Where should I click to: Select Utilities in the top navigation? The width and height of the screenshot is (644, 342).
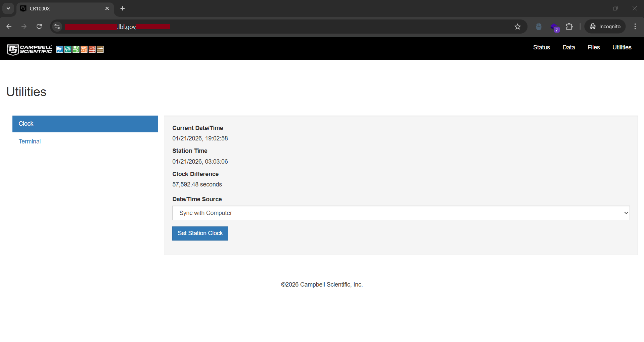coord(622,47)
